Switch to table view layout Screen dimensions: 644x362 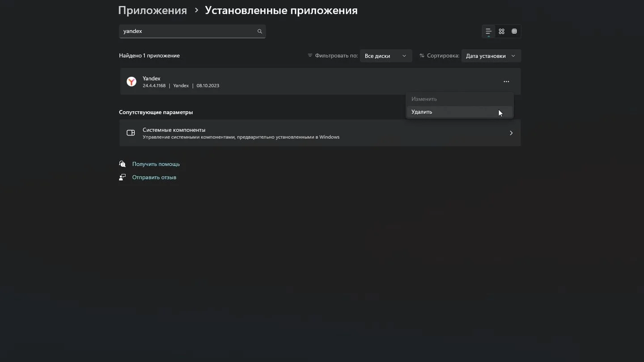(514, 31)
